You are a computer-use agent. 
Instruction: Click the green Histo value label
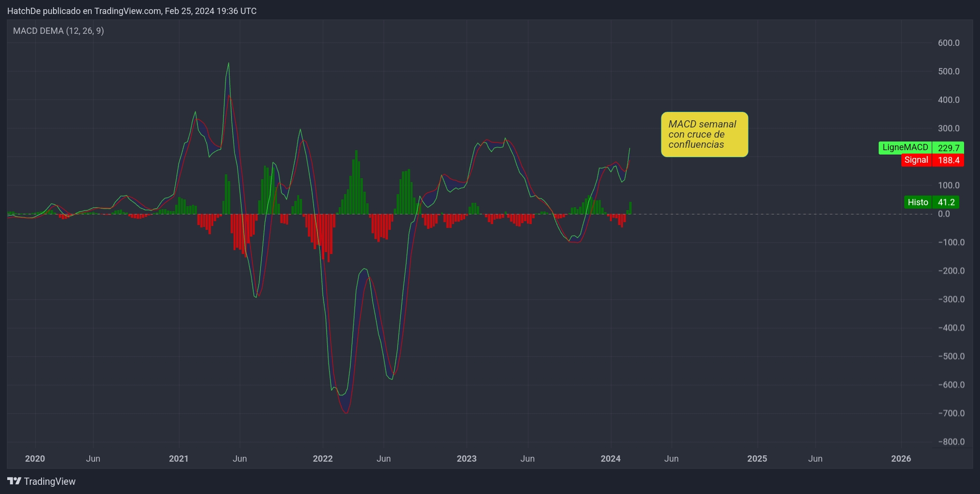(947, 202)
